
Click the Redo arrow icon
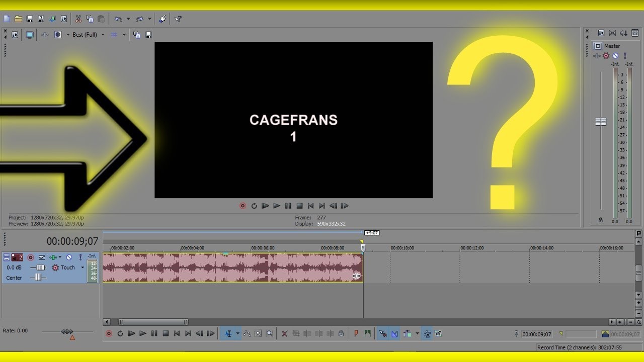[x=140, y=19]
